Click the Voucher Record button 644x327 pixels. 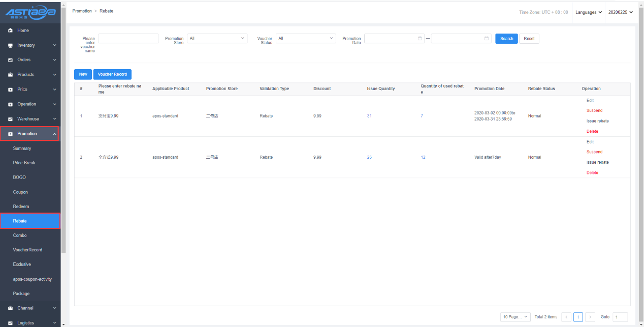click(112, 74)
